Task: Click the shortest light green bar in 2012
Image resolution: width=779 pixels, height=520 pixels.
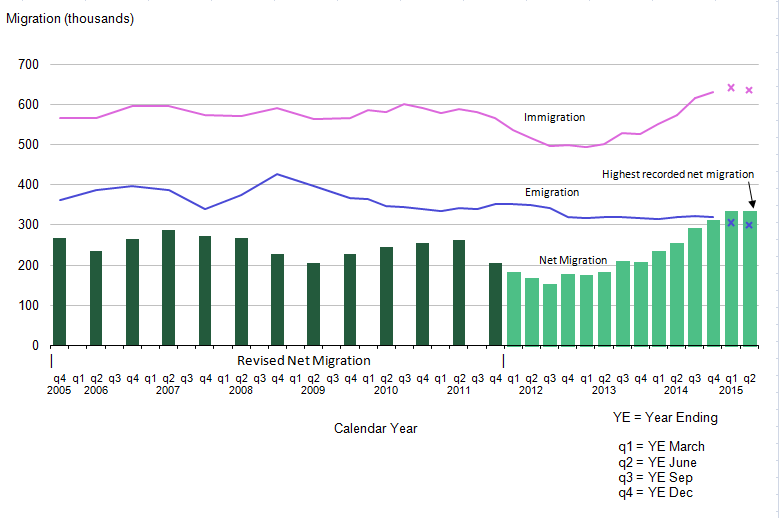Action: tap(550, 315)
